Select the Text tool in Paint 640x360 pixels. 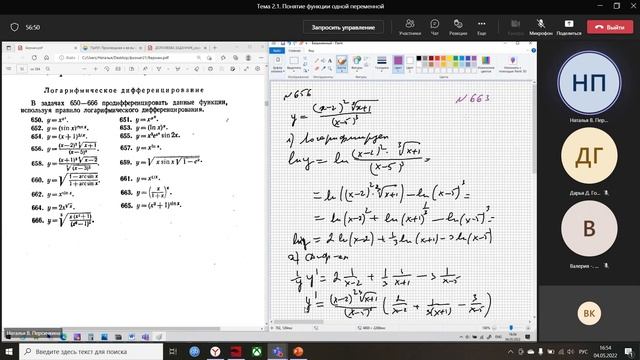[x=330, y=60]
